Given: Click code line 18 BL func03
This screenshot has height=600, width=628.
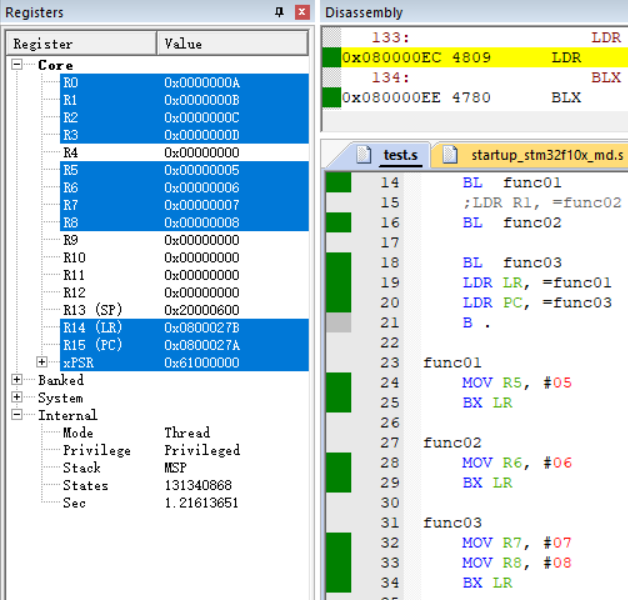Looking at the screenshot, I should click(512, 263).
